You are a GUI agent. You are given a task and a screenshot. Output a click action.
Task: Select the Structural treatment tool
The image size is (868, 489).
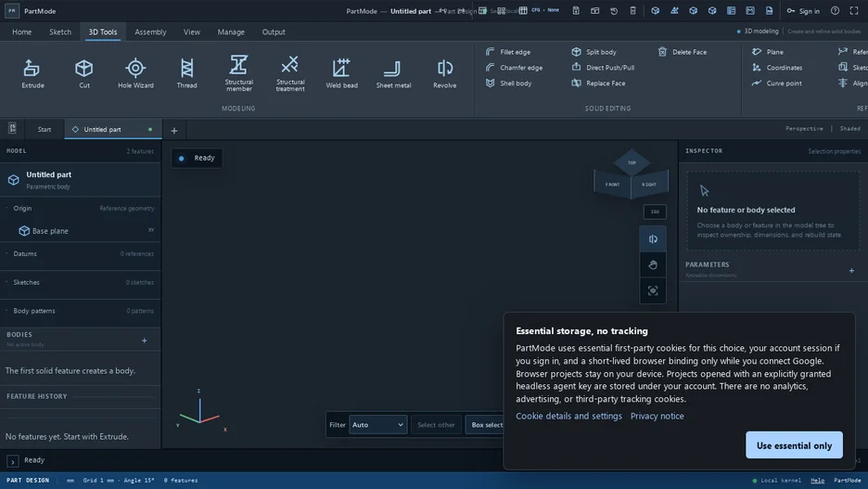290,73
